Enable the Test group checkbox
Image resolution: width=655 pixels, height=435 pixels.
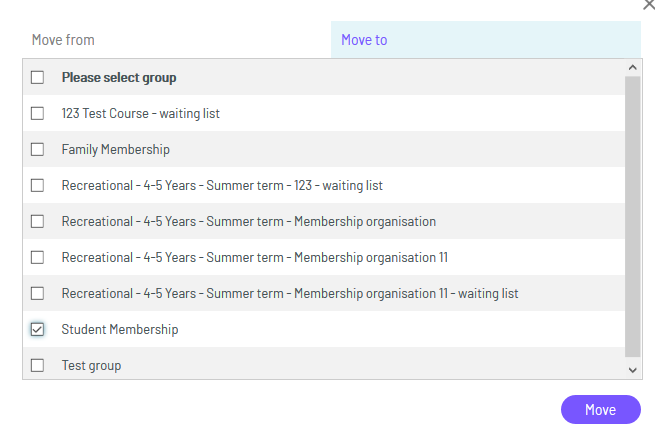(x=38, y=365)
